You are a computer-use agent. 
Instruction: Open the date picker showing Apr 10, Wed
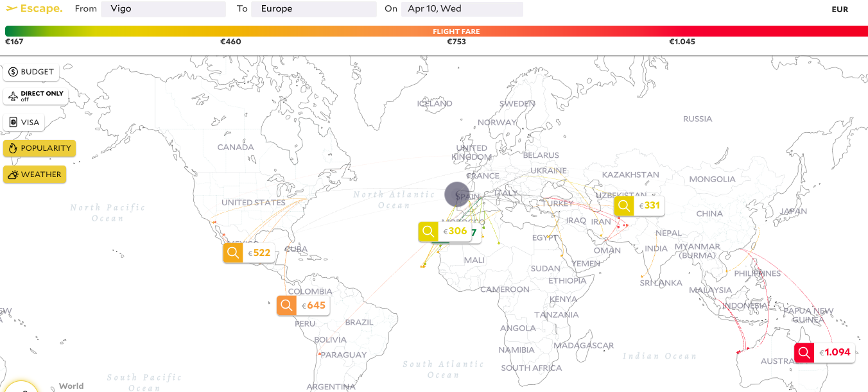tap(462, 9)
